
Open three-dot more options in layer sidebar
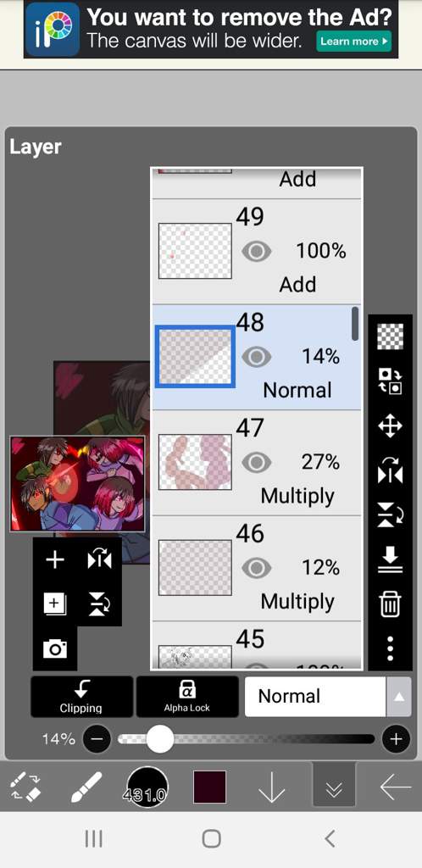pos(390,648)
